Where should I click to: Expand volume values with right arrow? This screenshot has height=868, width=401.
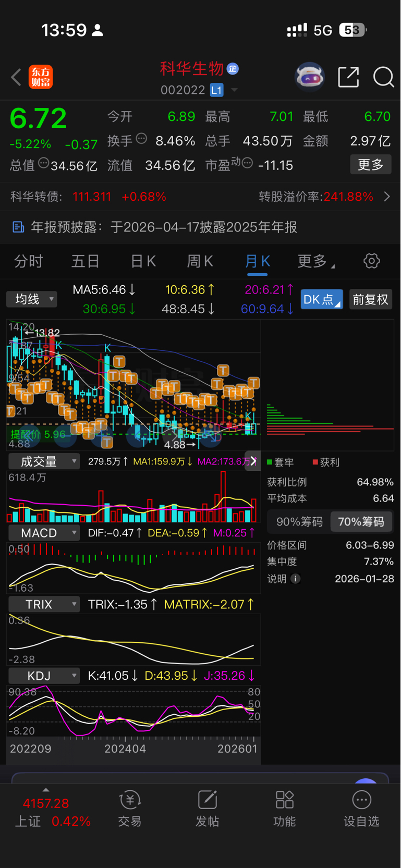tap(253, 461)
